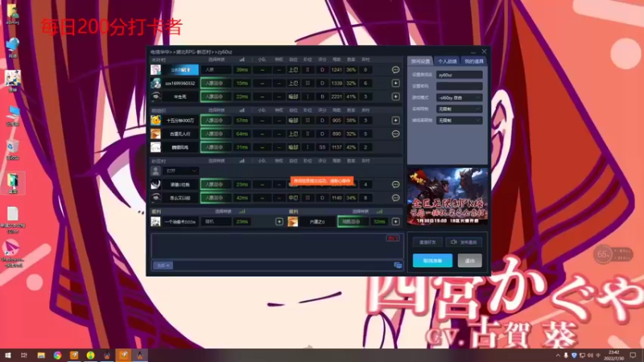The height and width of the screenshot is (362, 644).
Task: Open anime character shortcut on desktop
Action: (x=13, y=81)
